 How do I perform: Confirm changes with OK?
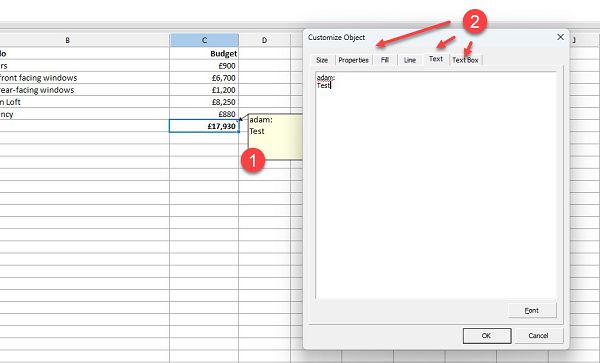[x=487, y=335]
